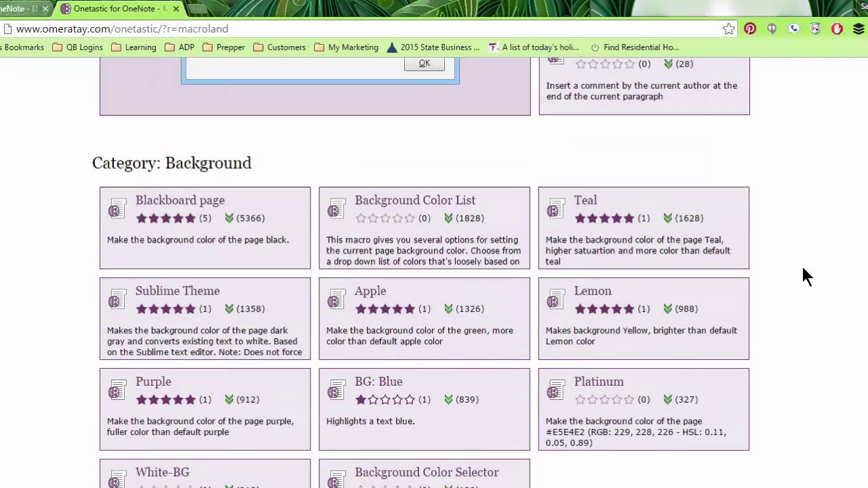Click the Blackboard page star rating
The width and height of the screenshot is (868, 488).
pyautogui.click(x=165, y=218)
